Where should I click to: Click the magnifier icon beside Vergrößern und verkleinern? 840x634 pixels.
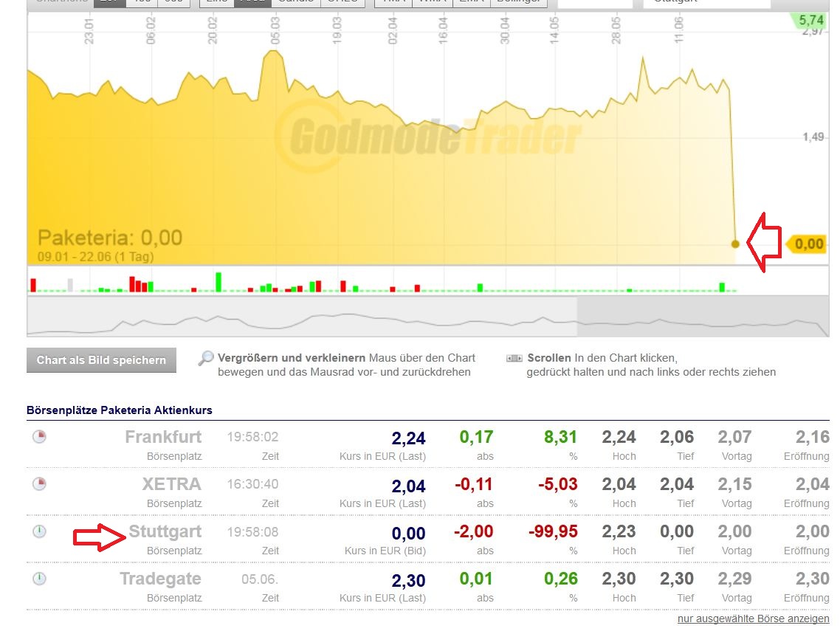click(x=206, y=358)
